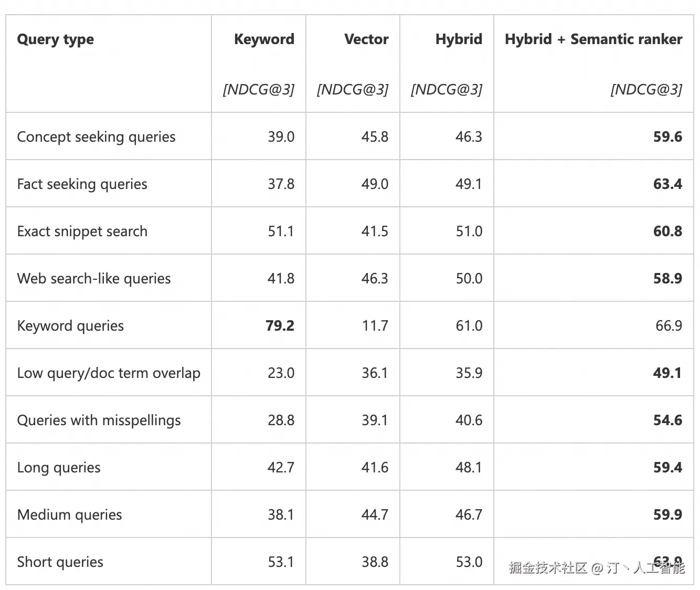Select the 61.0 Hybrid score cell
This screenshot has height=590, width=700.
click(469, 326)
